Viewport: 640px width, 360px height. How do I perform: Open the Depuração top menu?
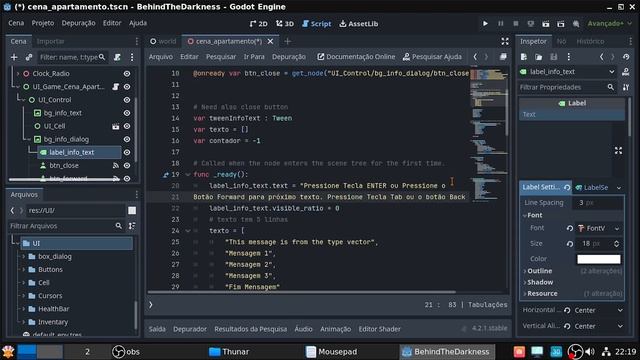pos(78,23)
